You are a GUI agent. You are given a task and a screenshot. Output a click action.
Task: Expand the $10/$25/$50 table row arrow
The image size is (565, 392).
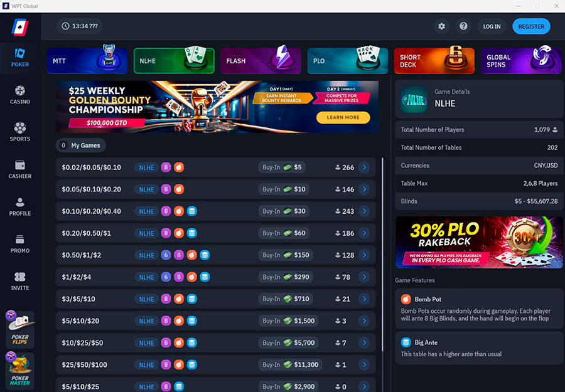(364, 342)
